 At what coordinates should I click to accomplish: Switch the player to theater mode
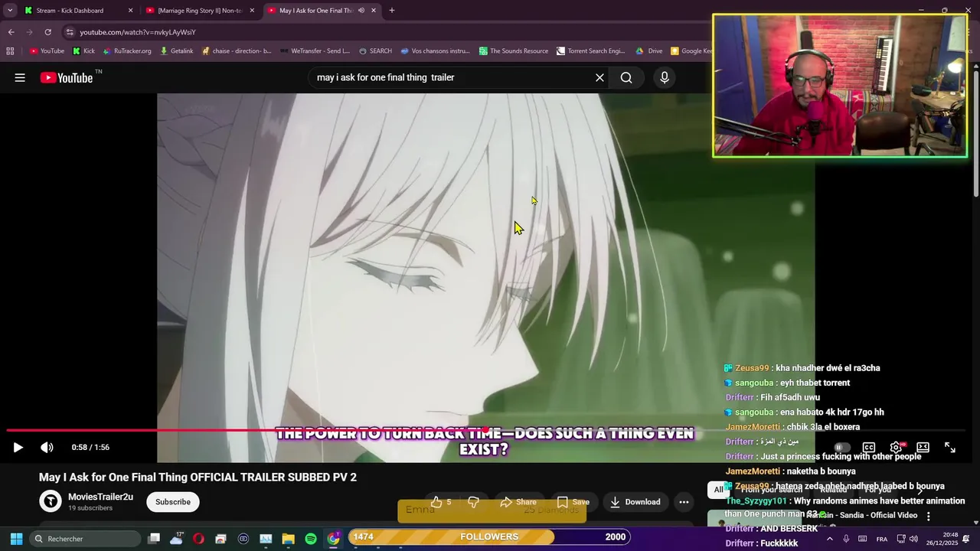[x=923, y=448]
